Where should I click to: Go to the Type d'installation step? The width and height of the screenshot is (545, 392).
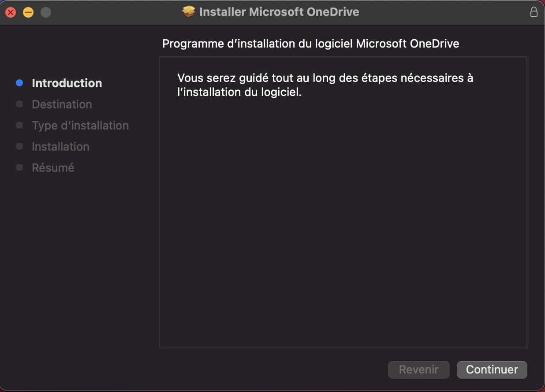(x=80, y=126)
